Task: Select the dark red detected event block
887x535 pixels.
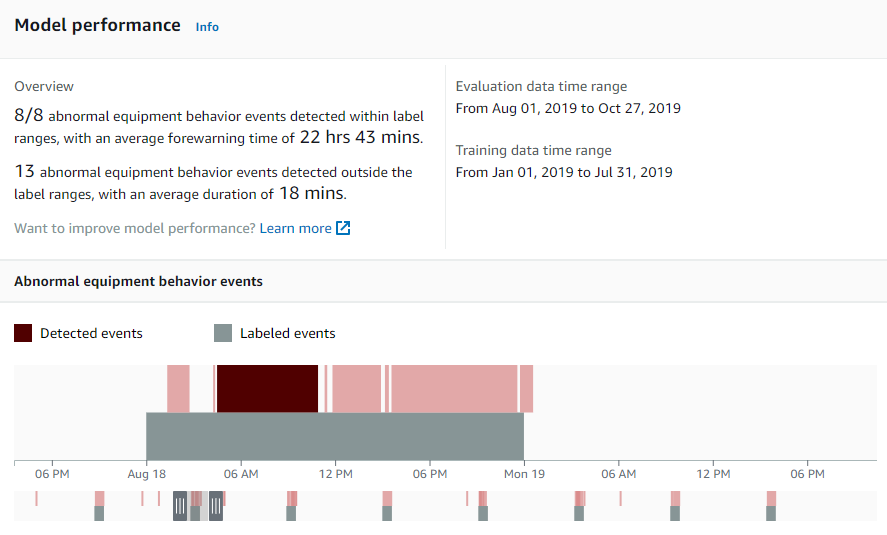Action: (x=268, y=389)
